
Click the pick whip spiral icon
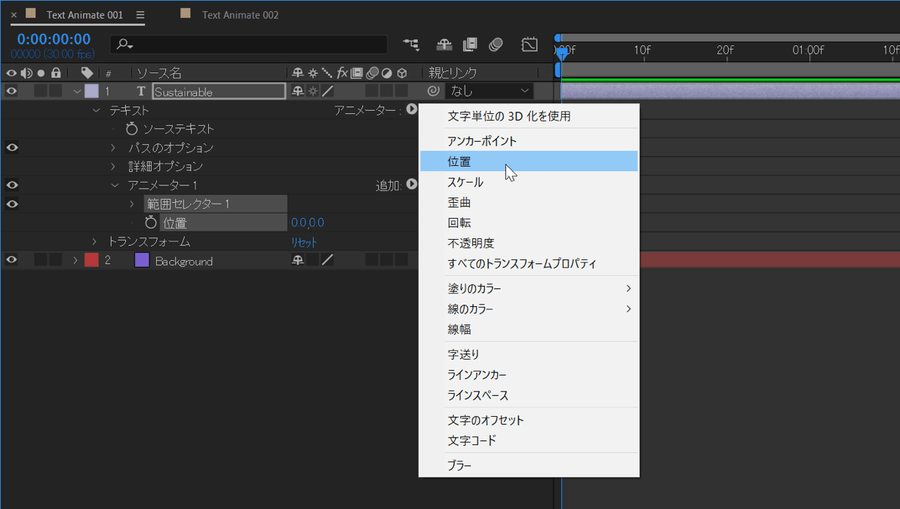coord(433,91)
